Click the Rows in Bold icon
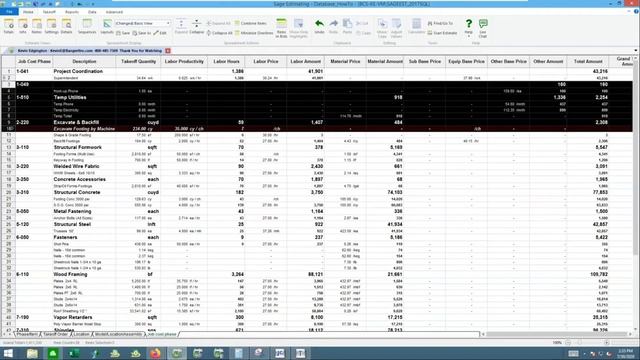The height and width of the screenshot is (360, 640). (281, 28)
